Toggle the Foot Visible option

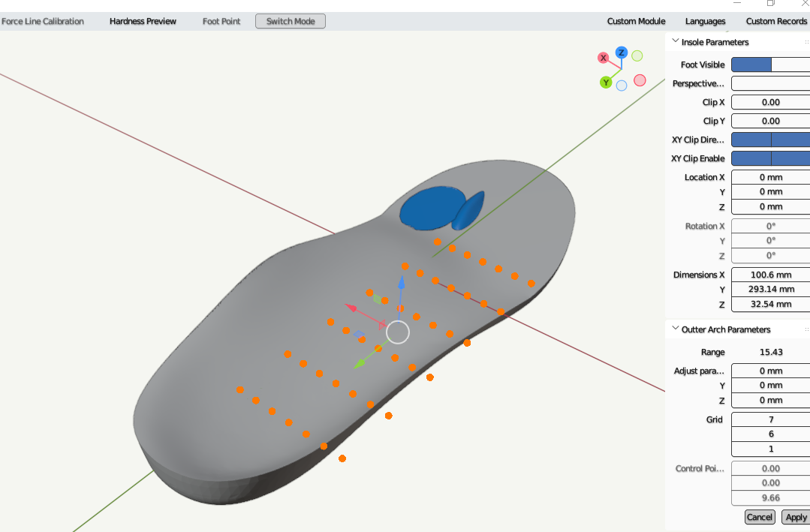tap(769, 65)
